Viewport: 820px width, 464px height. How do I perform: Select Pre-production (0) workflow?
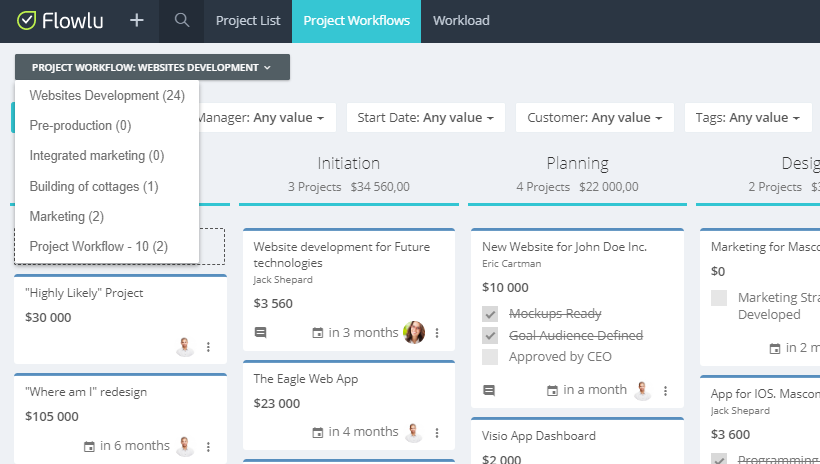coord(107,126)
